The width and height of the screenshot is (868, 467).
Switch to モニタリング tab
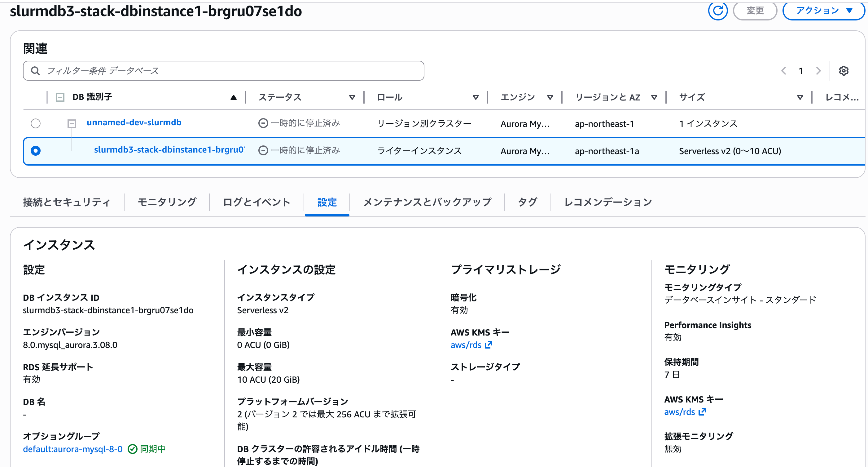click(167, 202)
